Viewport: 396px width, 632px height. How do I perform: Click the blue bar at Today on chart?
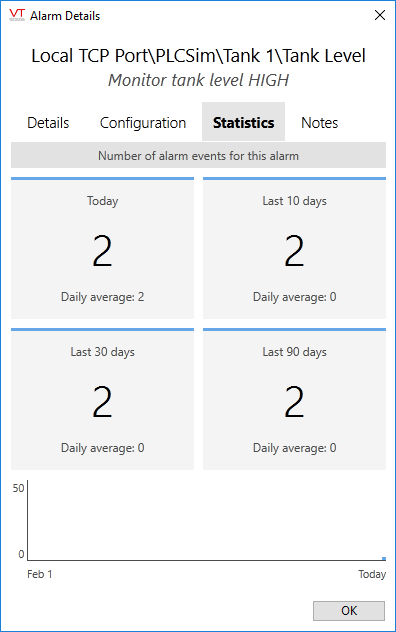click(x=384, y=558)
